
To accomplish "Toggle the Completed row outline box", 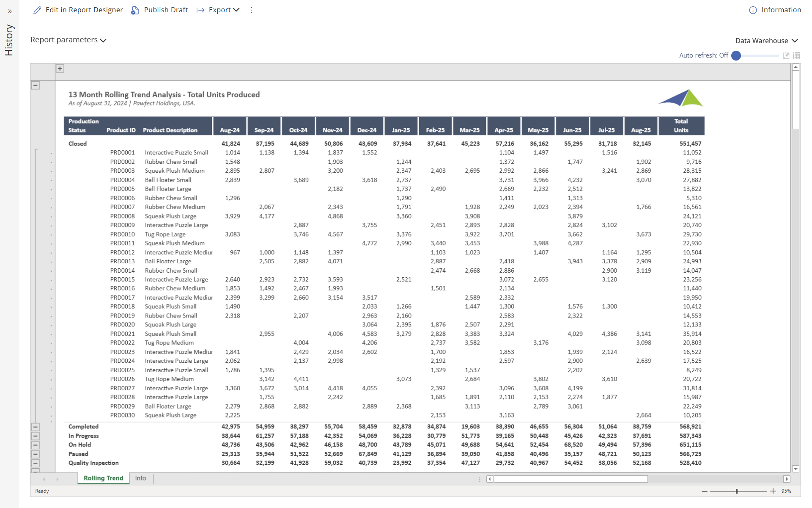I will (x=36, y=427).
